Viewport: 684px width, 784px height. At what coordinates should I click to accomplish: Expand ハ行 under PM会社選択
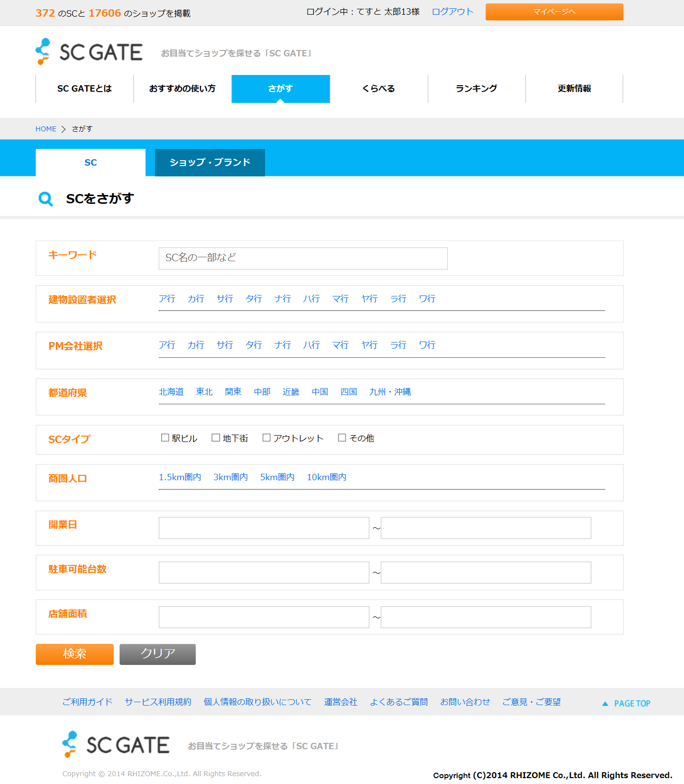click(x=312, y=345)
